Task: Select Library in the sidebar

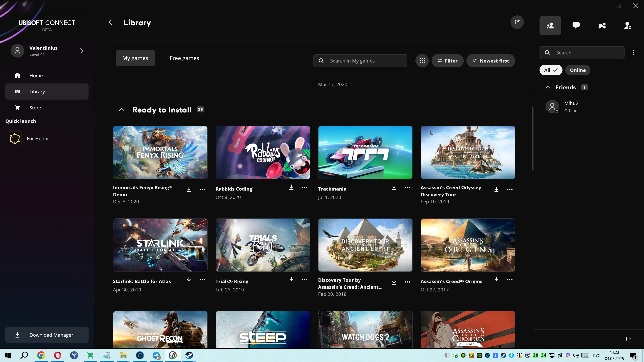Action: (x=47, y=92)
